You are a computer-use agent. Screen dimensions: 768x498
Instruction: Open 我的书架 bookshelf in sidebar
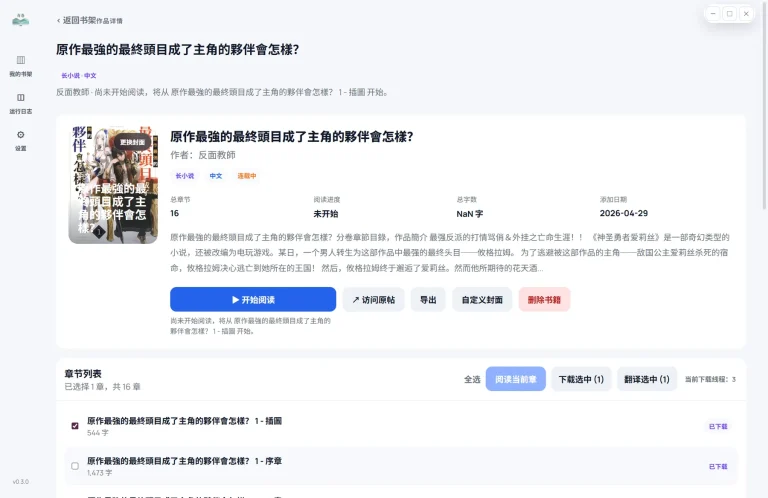click(x=21, y=65)
